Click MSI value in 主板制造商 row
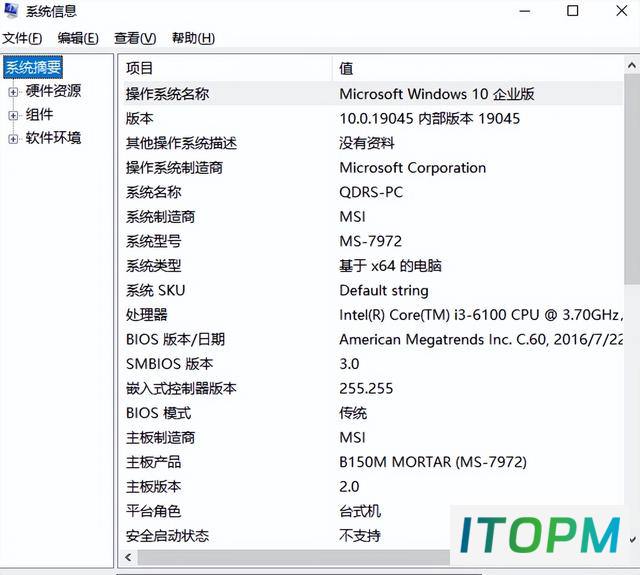 pyautogui.click(x=352, y=437)
